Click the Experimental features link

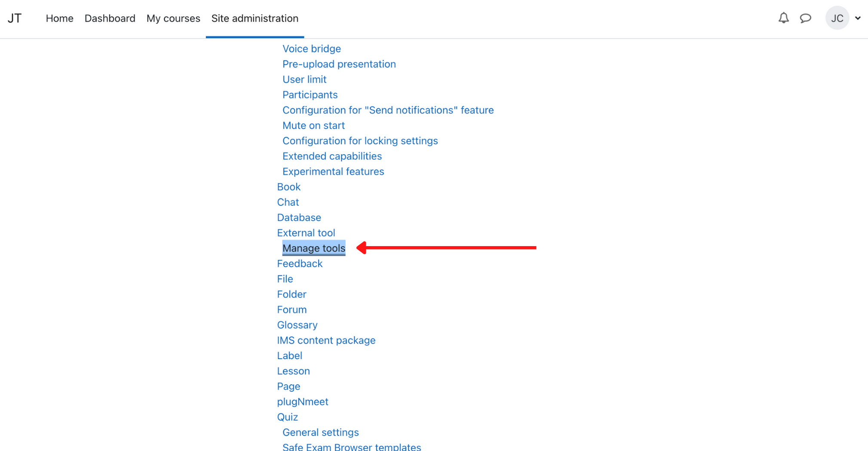(333, 171)
